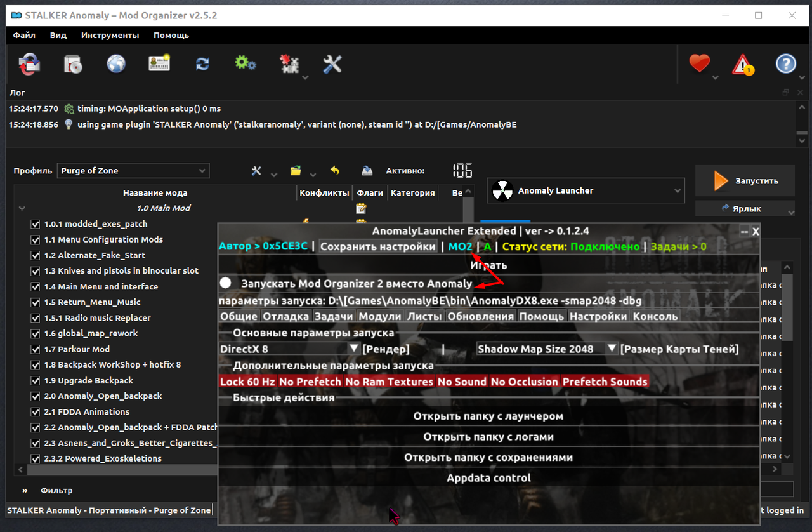Uncheck the 1.1 Menu Configuration Mods checkbox
Viewport: 812px width, 532px height.
(x=36, y=240)
